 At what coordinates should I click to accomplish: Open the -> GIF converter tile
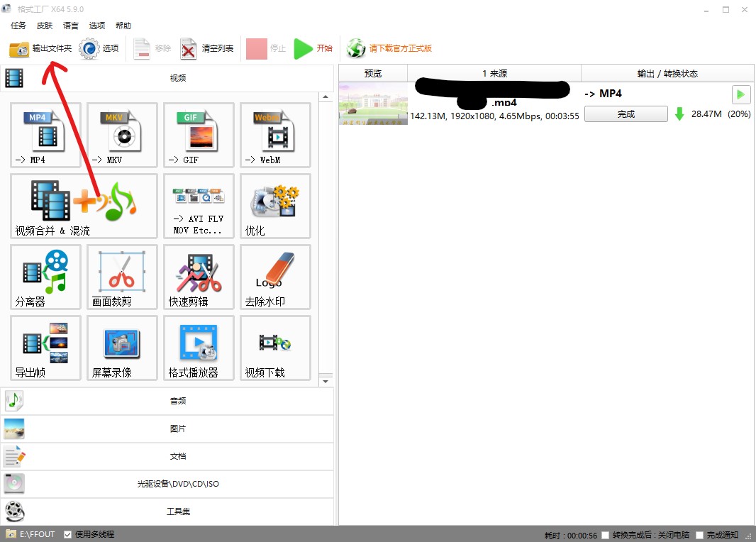coord(199,135)
